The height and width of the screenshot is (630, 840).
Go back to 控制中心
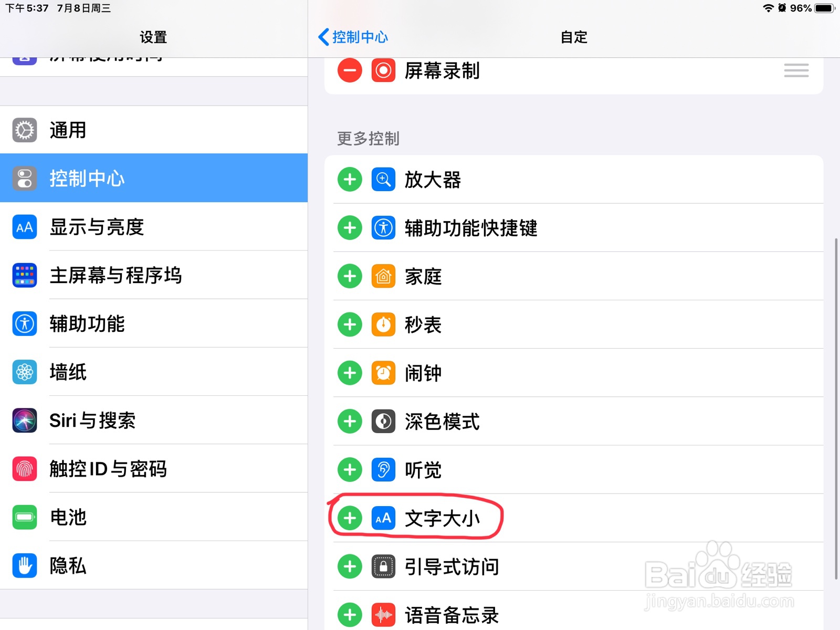[353, 37]
